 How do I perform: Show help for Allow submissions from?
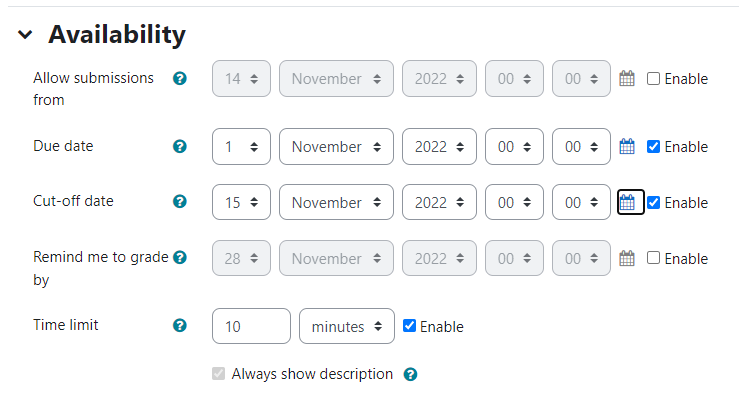[180, 78]
